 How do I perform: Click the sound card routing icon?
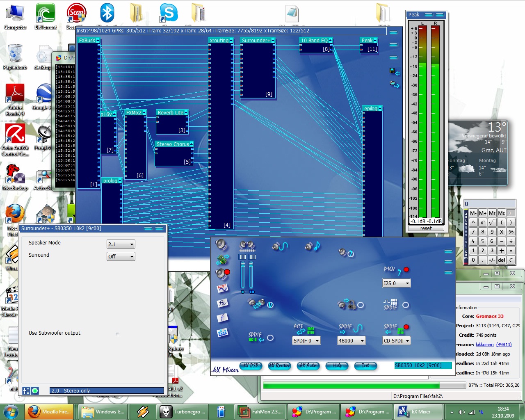pos(222,260)
